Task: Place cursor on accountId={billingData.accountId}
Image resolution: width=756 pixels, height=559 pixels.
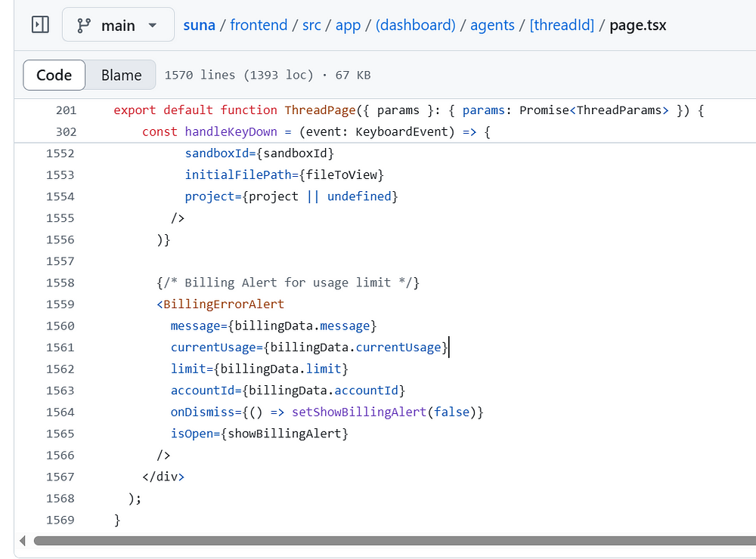Action: 288,391
